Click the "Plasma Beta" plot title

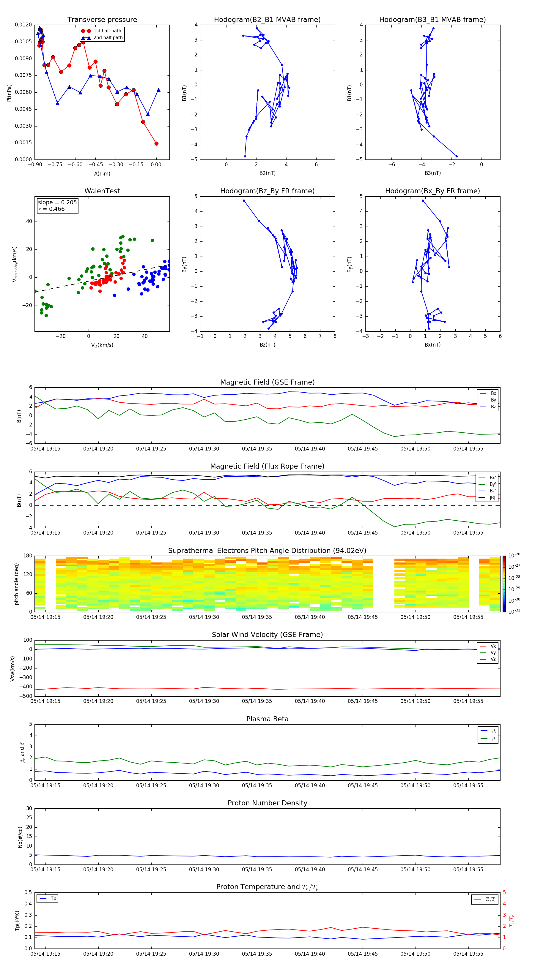pos(267,719)
